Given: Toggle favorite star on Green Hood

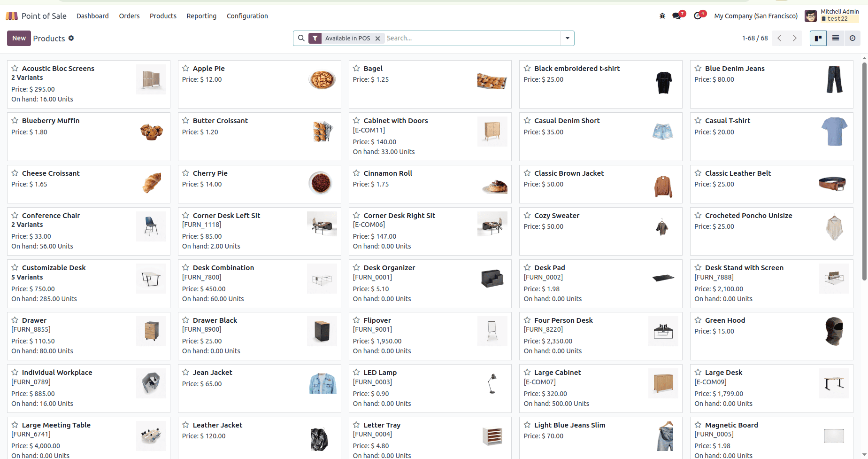Looking at the screenshot, I should coord(698,320).
